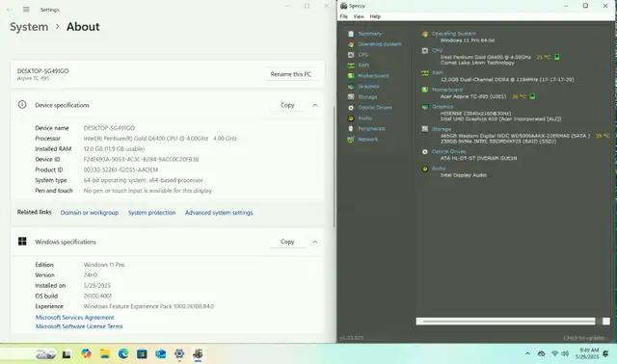The width and height of the screenshot is (617, 364).
Task: Open Advanced system settings link
Action: coord(219,213)
